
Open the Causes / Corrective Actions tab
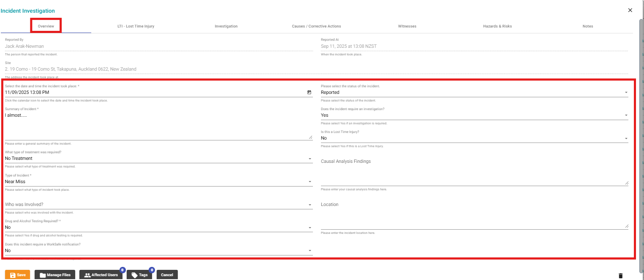coord(316,26)
